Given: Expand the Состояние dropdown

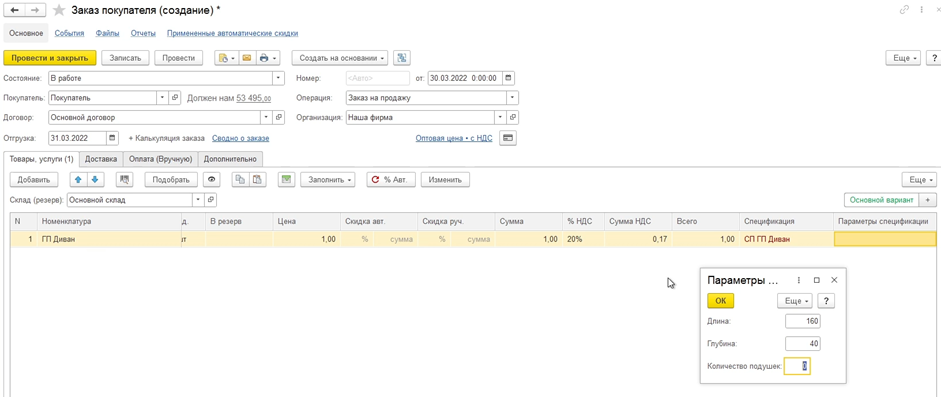Looking at the screenshot, I should click(278, 78).
